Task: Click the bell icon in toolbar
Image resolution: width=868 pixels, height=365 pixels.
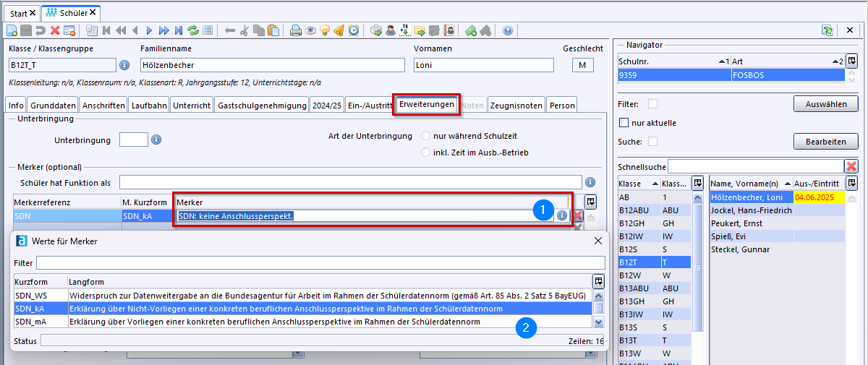Action: pyautogui.click(x=339, y=30)
